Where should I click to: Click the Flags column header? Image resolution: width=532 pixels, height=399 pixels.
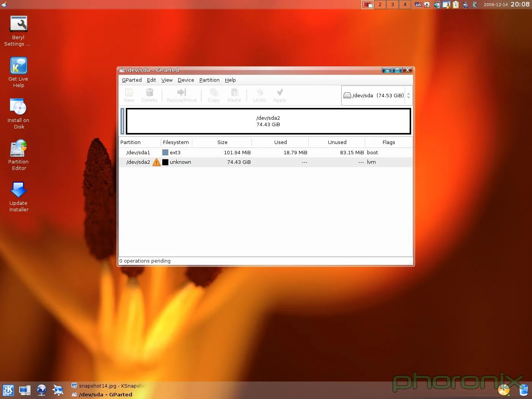tap(389, 142)
